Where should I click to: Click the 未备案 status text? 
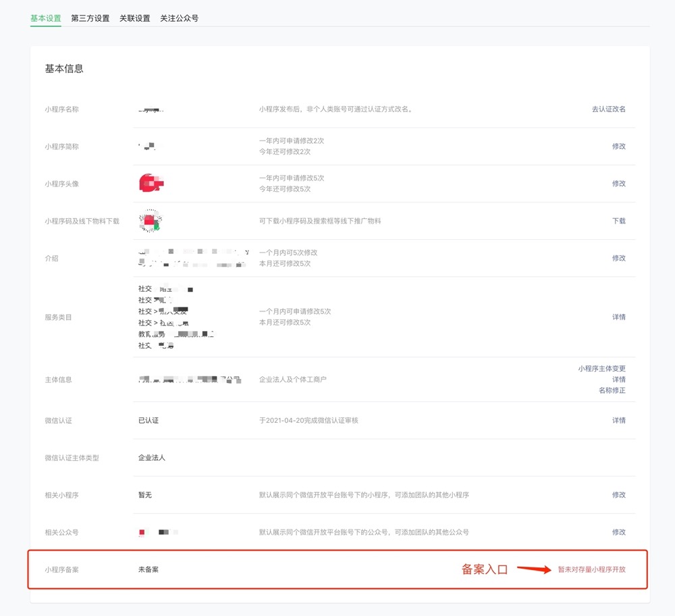(x=148, y=569)
